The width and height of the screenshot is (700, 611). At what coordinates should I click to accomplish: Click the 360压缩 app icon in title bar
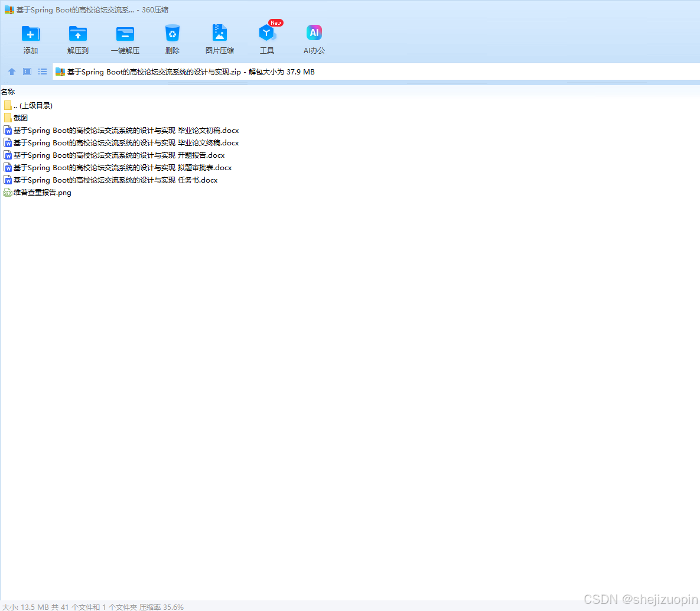(x=9, y=9)
